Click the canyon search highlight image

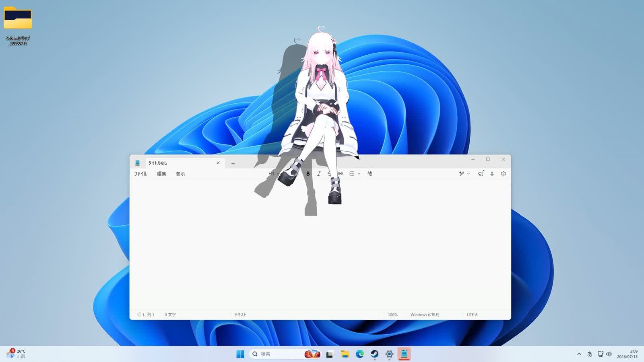coord(312,354)
